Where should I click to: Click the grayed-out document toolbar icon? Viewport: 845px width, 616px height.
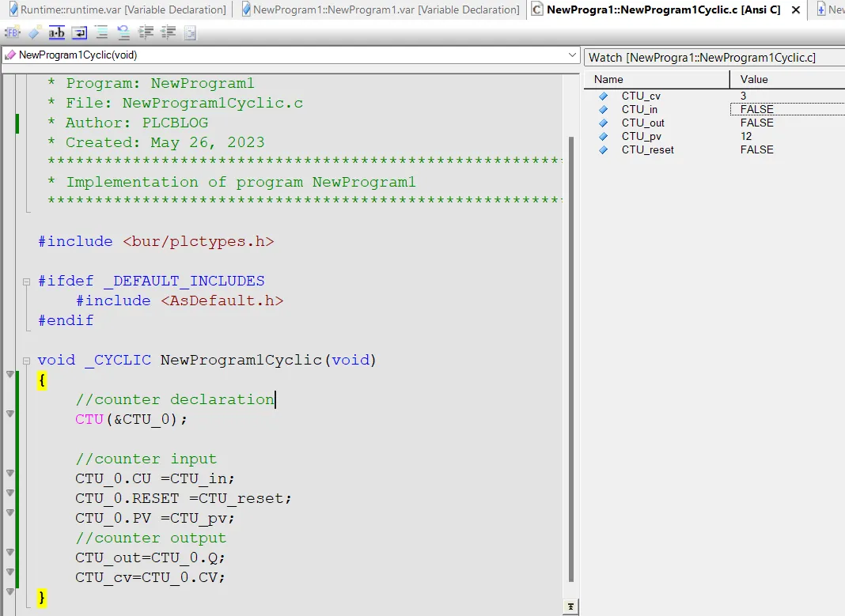[190, 33]
